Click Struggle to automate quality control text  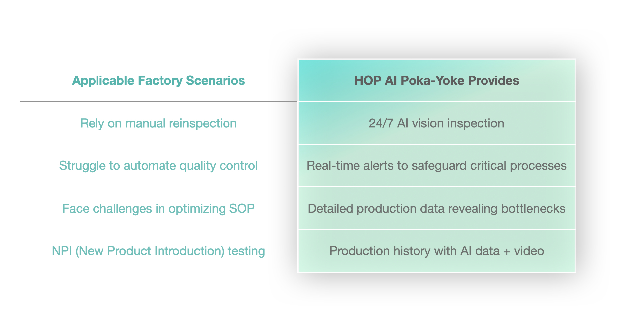click(158, 165)
